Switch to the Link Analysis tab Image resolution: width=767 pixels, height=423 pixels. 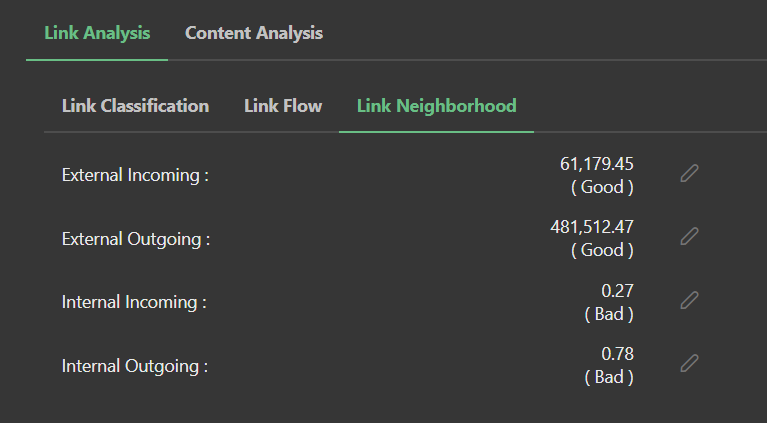(x=97, y=33)
